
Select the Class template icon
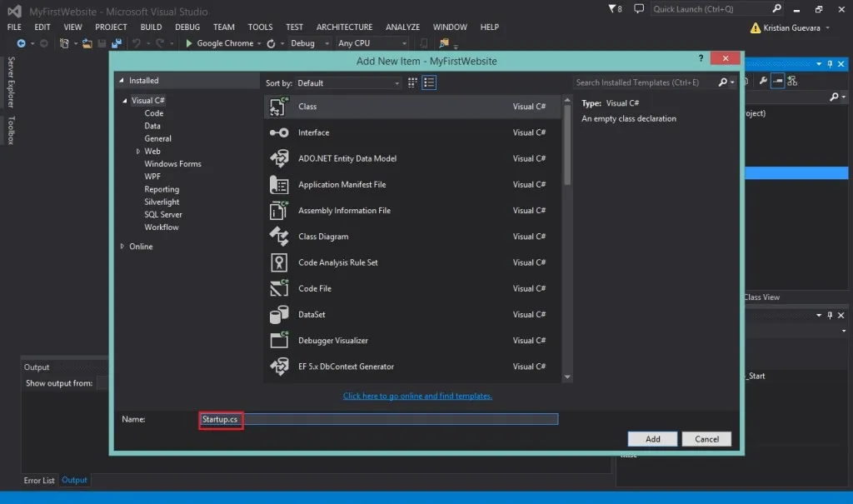coord(279,107)
